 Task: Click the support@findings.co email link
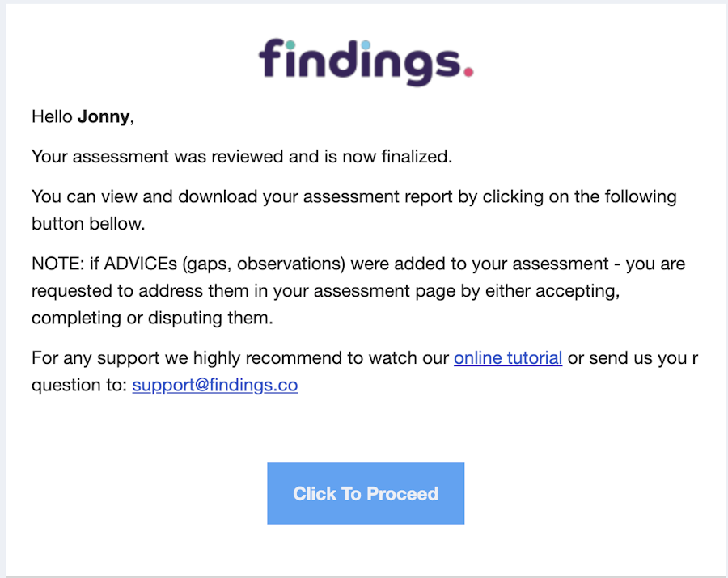click(x=215, y=385)
